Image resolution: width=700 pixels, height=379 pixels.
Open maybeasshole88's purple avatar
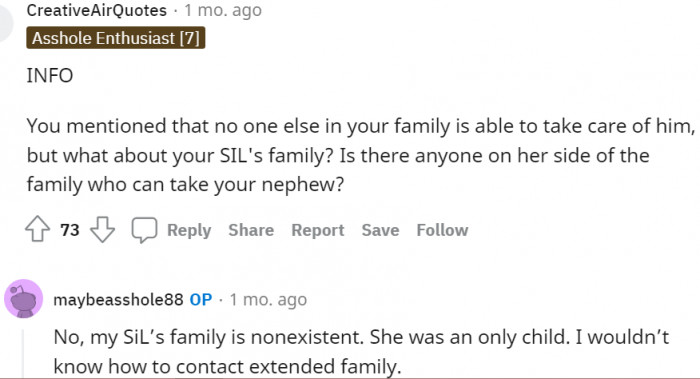pyautogui.click(x=24, y=299)
